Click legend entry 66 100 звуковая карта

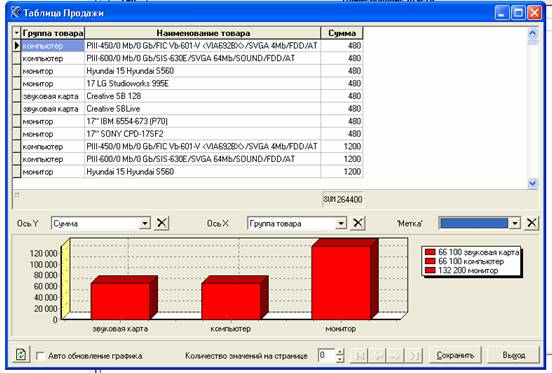point(472,252)
